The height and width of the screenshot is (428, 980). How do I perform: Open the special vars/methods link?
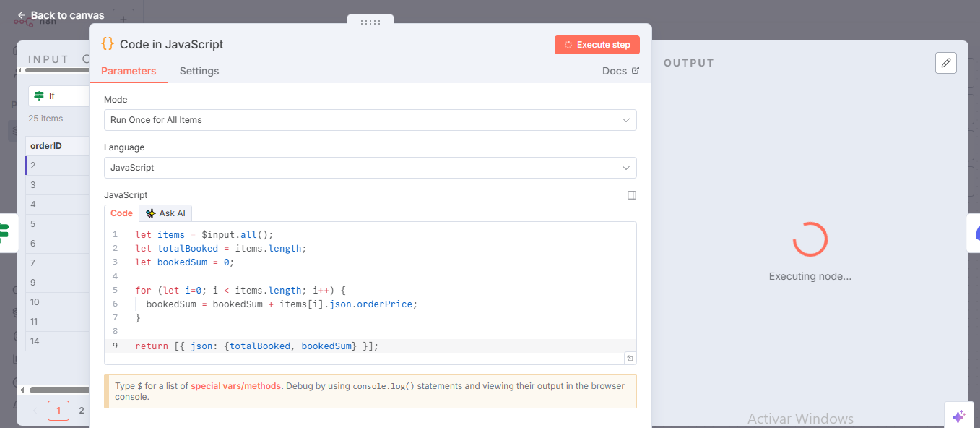(235, 386)
